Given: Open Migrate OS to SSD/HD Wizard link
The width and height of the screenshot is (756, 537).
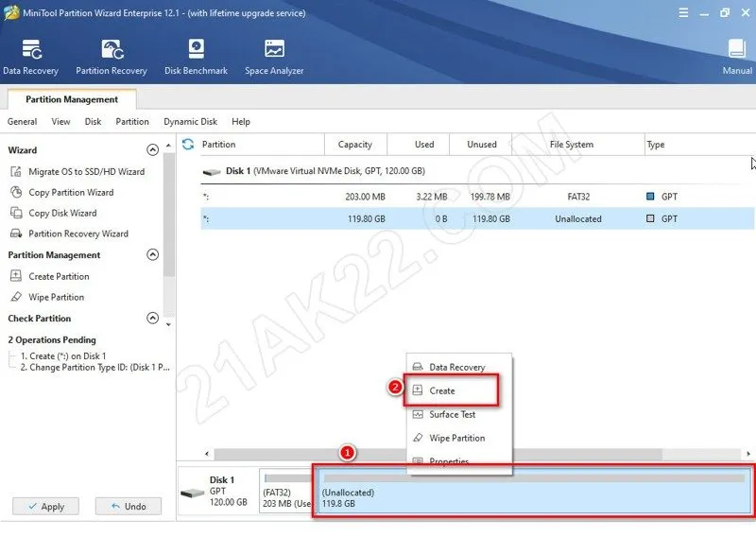Looking at the screenshot, I should (x=86, y=172).
